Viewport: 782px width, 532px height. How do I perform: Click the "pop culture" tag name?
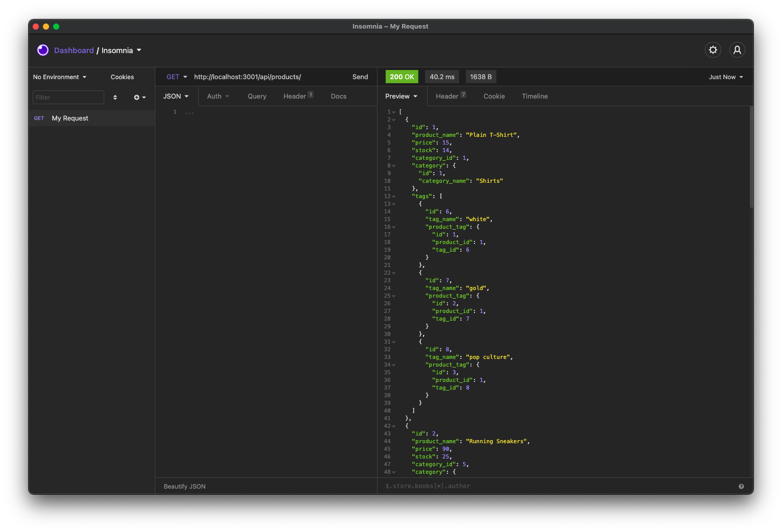click(x=488, y=357)
